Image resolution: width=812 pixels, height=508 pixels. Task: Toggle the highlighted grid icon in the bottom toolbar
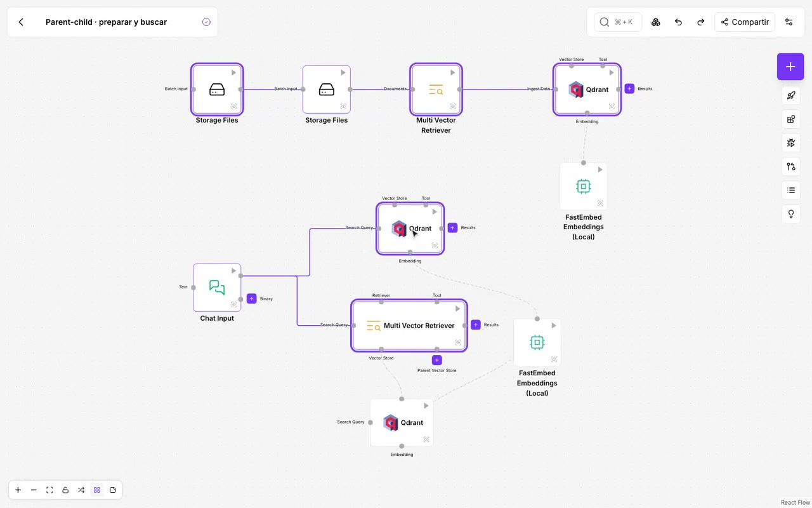coord(97,490)
